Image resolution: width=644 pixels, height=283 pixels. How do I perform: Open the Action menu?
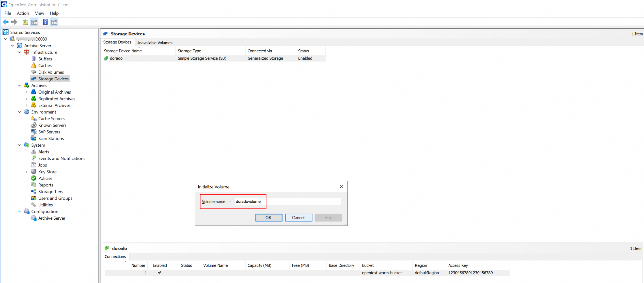pyautogui.click(x=23, y=13)
